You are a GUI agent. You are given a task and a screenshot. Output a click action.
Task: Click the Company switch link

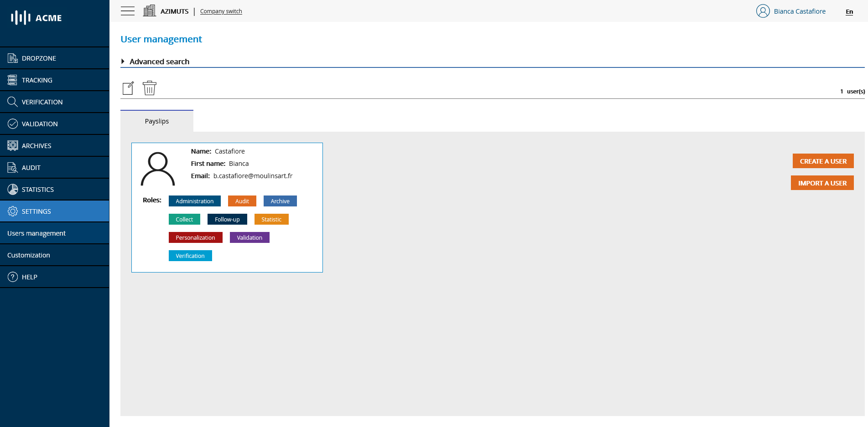pos(221,11)
